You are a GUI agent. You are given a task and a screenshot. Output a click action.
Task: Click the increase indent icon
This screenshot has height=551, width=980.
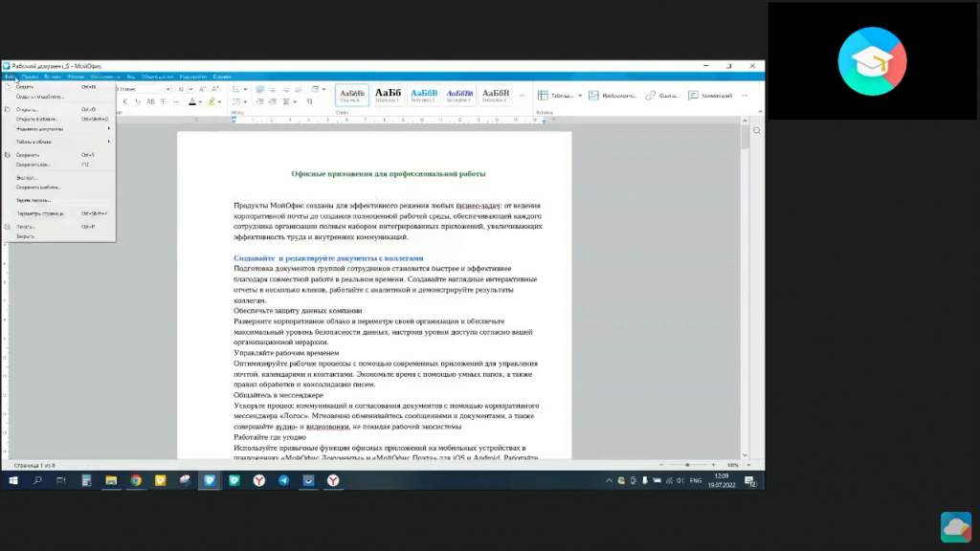coord(273,101)
